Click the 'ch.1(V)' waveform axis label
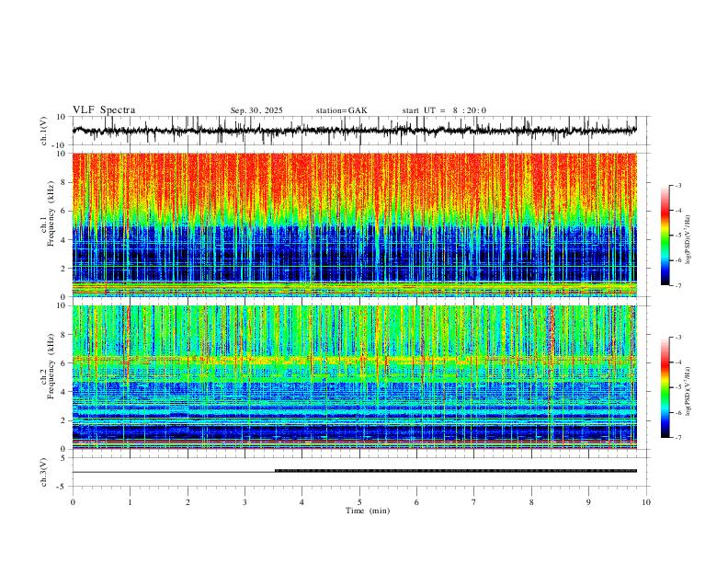 (44, 131)
